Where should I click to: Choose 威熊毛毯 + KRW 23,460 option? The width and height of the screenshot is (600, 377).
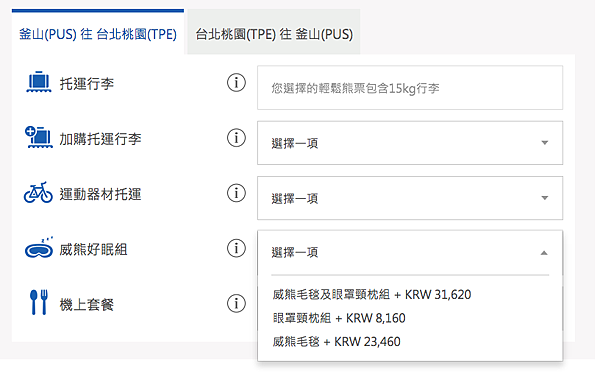tap(336, 342)
